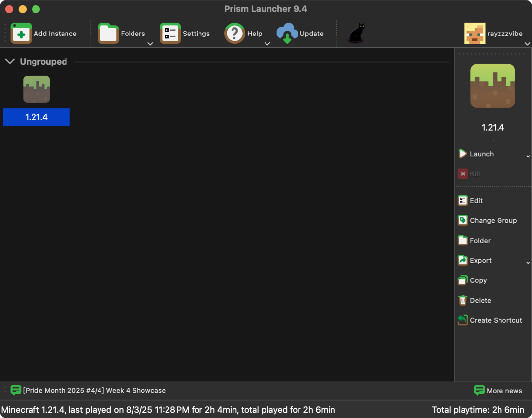Viewport: 532px width, 418px height.
Task: Click the Export instance icon
Action: (x=463, y=260)
